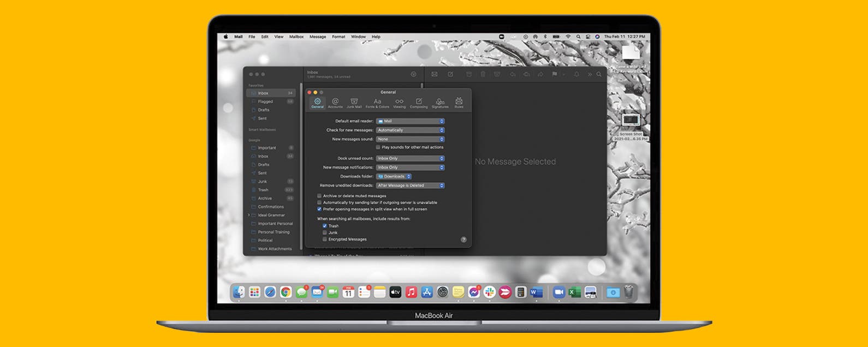Image resolution: width=868 pixels, height=347 pixels.
Task: Open Slack from the Dock
Action: point(490,292)
